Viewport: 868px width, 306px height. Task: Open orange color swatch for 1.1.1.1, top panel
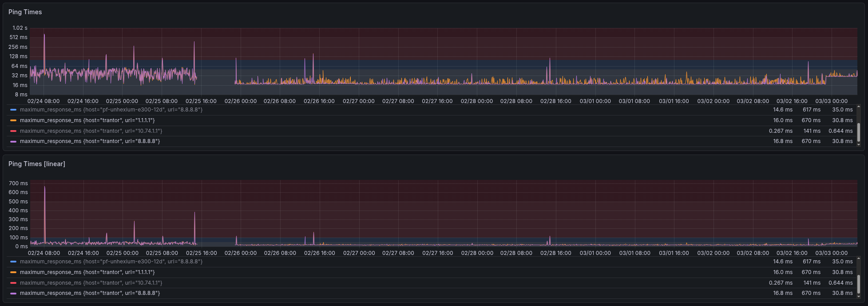(13, 120)
